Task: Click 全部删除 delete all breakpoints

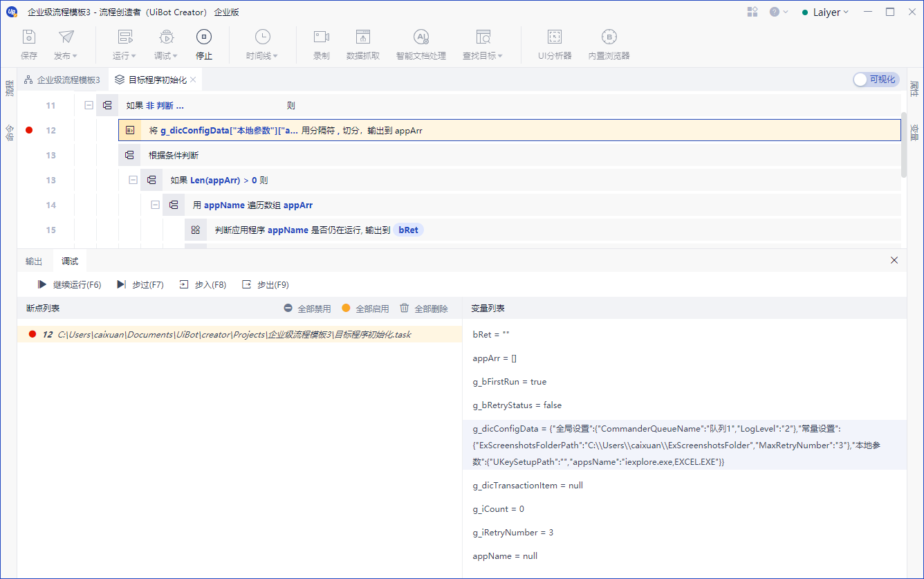Action: [x=424, y=309]
